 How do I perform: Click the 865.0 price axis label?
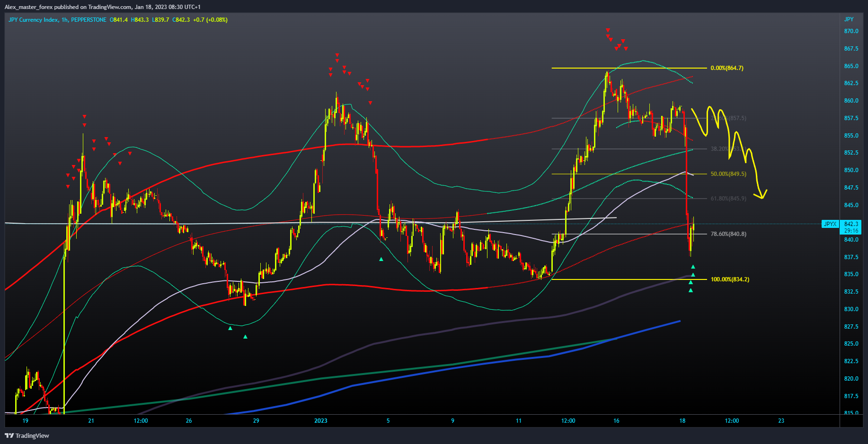click(x=851, y=66)
